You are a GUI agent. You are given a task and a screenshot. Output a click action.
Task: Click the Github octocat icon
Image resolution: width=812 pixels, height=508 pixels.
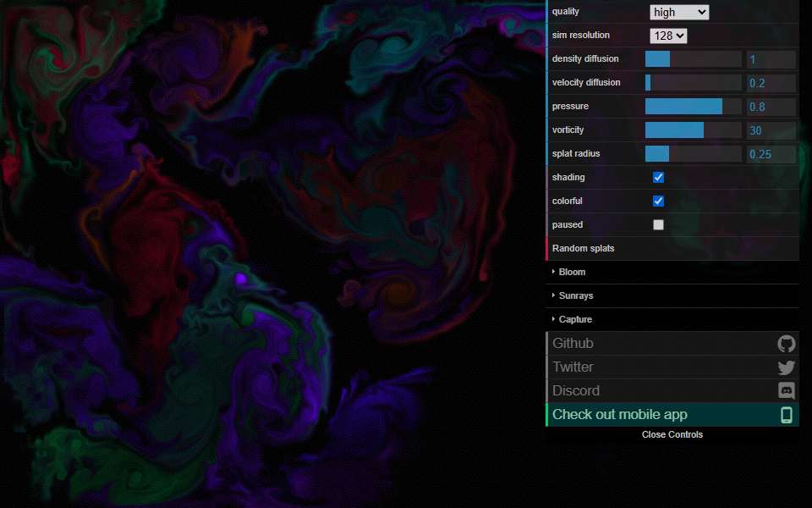coord(786,343)
